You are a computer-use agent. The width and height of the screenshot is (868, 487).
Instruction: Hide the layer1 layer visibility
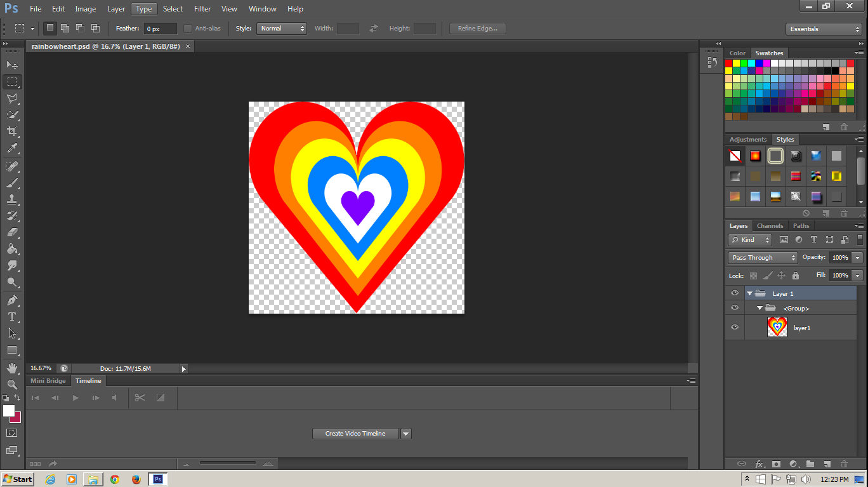734,328
